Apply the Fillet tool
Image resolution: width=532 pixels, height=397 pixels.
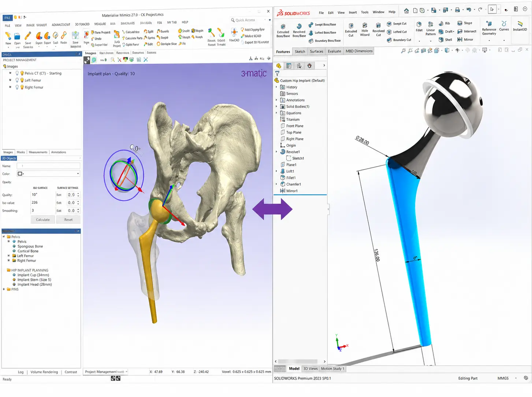(419, 27)
